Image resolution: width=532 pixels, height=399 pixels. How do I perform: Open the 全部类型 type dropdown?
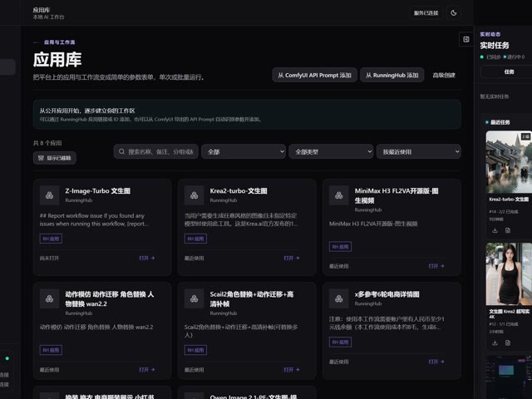pos(331,151)
